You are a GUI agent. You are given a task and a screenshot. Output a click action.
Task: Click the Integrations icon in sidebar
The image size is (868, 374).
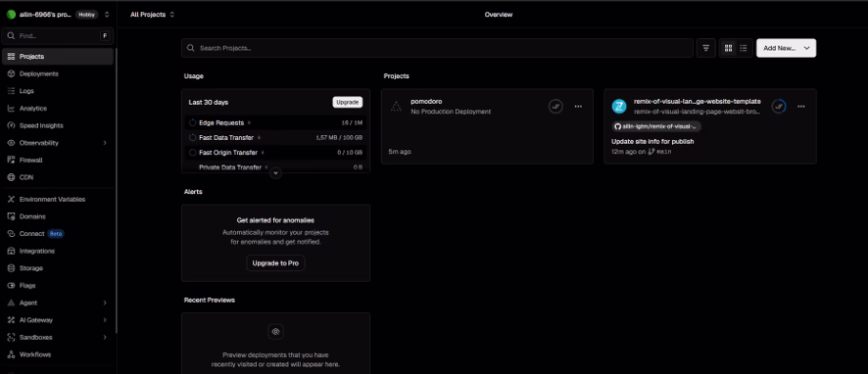11,251
